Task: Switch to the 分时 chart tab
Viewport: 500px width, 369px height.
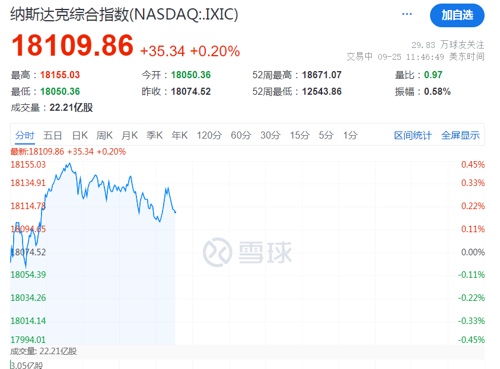Action: point(25,135)
